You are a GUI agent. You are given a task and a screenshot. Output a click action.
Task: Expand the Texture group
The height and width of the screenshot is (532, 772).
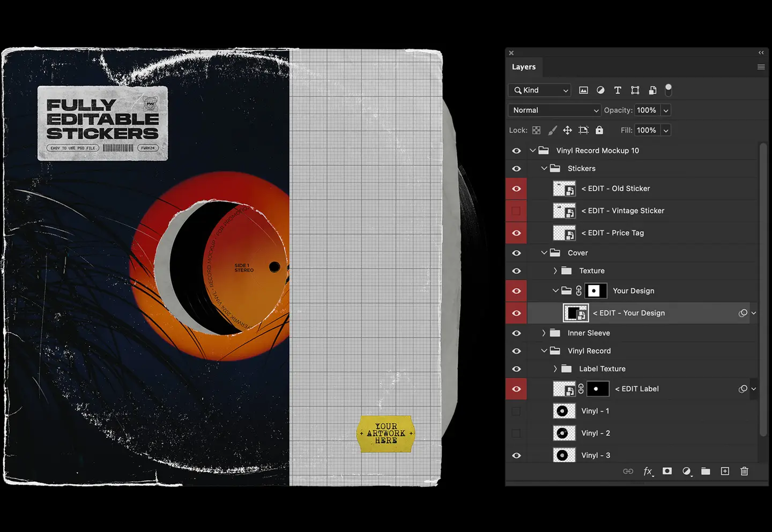pyautogui.click(x=555, y=271)
